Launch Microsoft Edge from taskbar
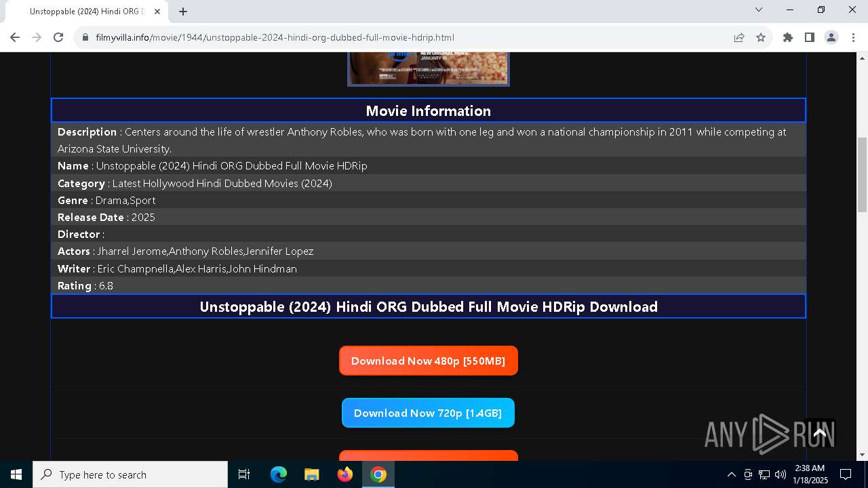 [279, 474]
